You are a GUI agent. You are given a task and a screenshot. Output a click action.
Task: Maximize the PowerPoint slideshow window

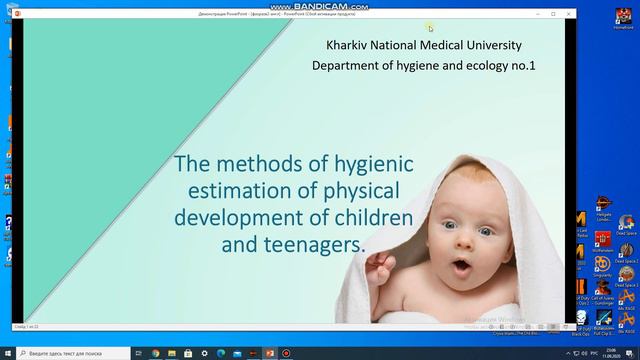coord(553,14)
